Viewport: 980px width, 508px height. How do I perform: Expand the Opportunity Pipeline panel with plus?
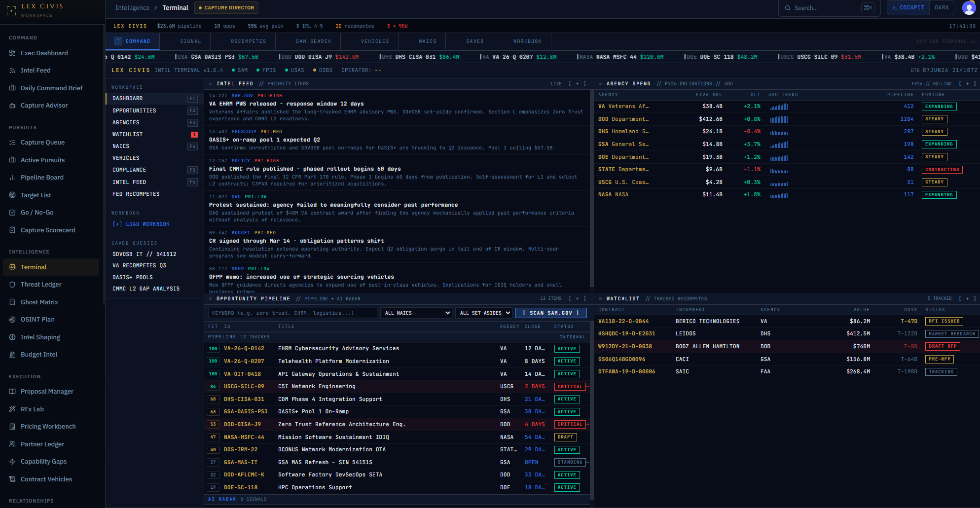click(577, 299)
